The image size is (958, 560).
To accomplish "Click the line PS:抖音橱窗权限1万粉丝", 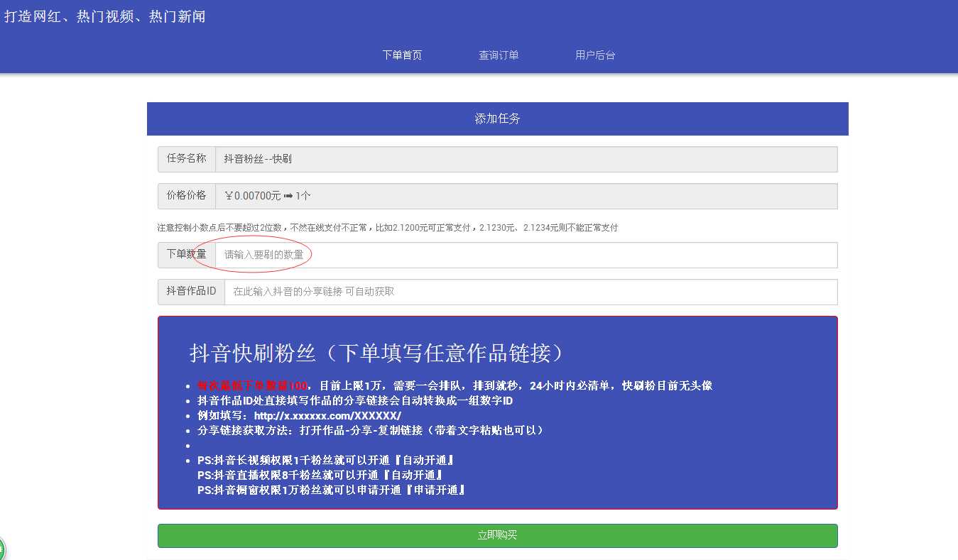I will coord(332,490).
